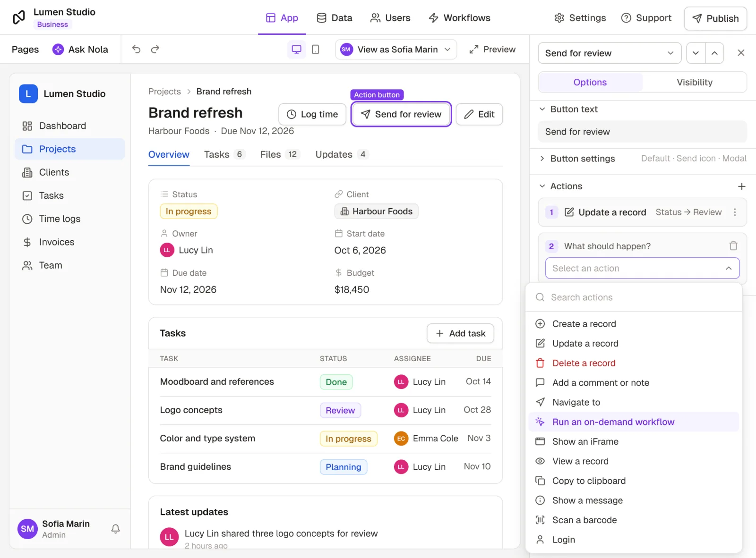Add a new action with plus icon
This screenshot has width=756, height=558.
pos(741,186)
